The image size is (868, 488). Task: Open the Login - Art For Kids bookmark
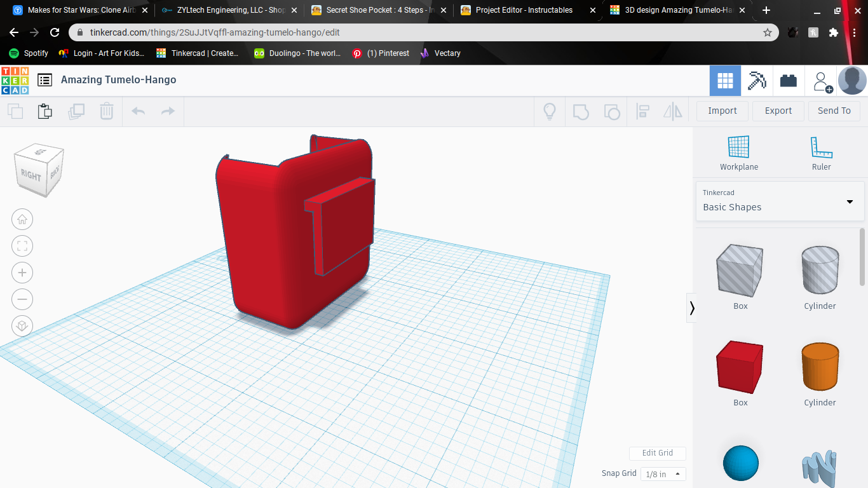tap(102, 53)
